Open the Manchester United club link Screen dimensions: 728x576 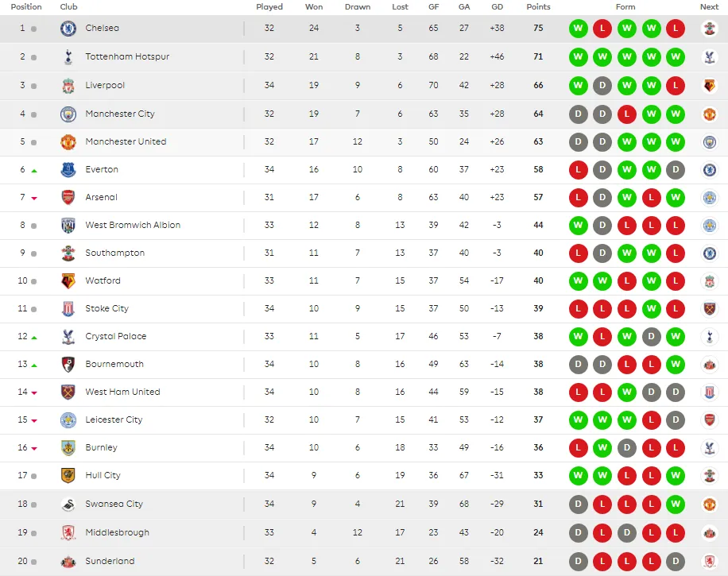point(126,141)
